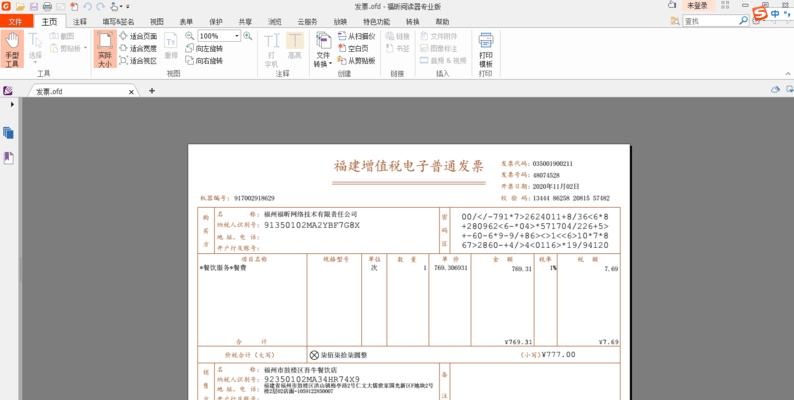The width and height of the screenshot is (794, 400).
Task: Close the 发票.ofd document tab
Action: point(131,92)
